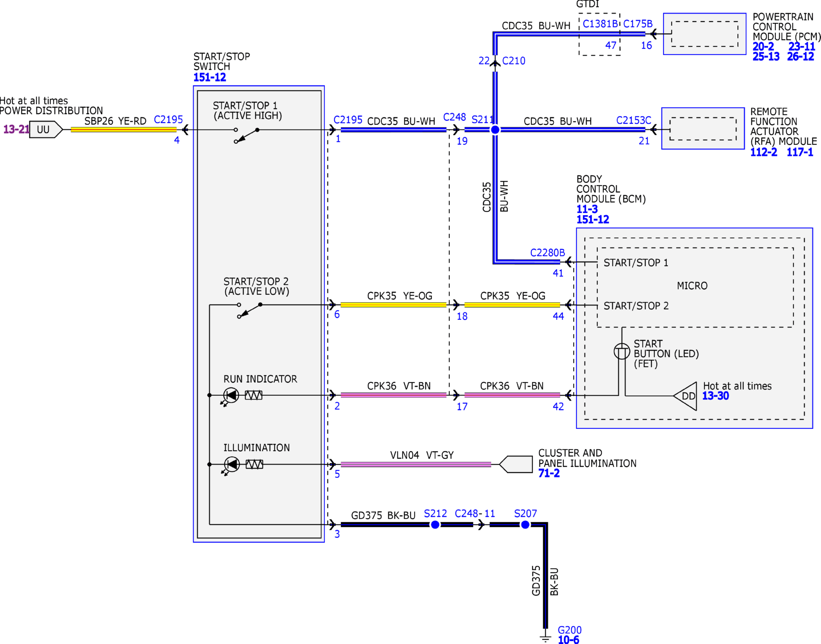Click the C248-11 connector label
The height and width of the screenshot is (644, 821).
pyautogui.click(x=475, y=513)
